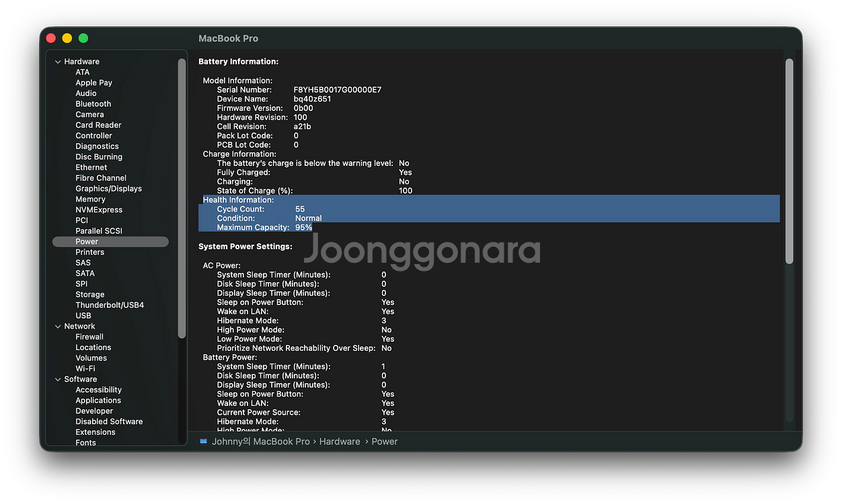
Task: Click Hardware in the bottom path bar
Action: (340, 442)
